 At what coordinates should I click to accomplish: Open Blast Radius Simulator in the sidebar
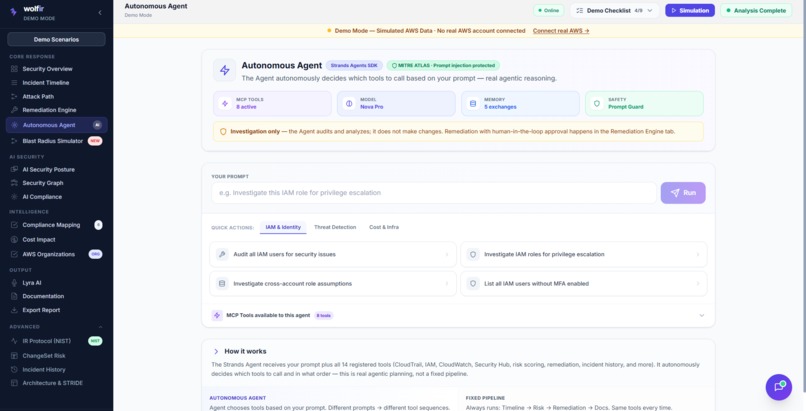point(57,141)
